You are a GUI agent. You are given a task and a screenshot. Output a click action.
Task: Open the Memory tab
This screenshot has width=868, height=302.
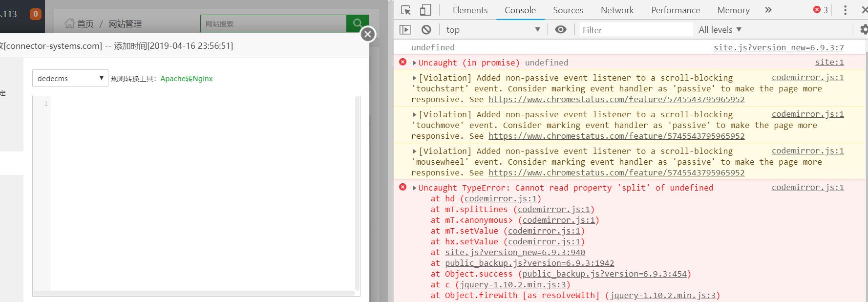733,10
